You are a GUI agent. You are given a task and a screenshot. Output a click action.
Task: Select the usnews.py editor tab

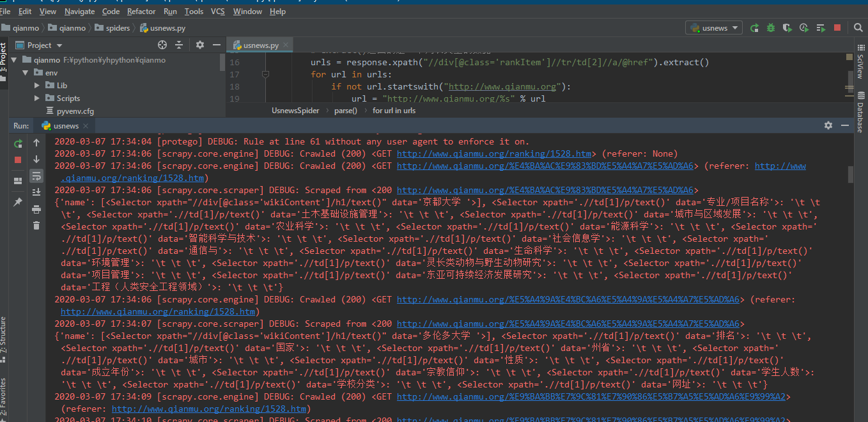click(x=260, y=45)
